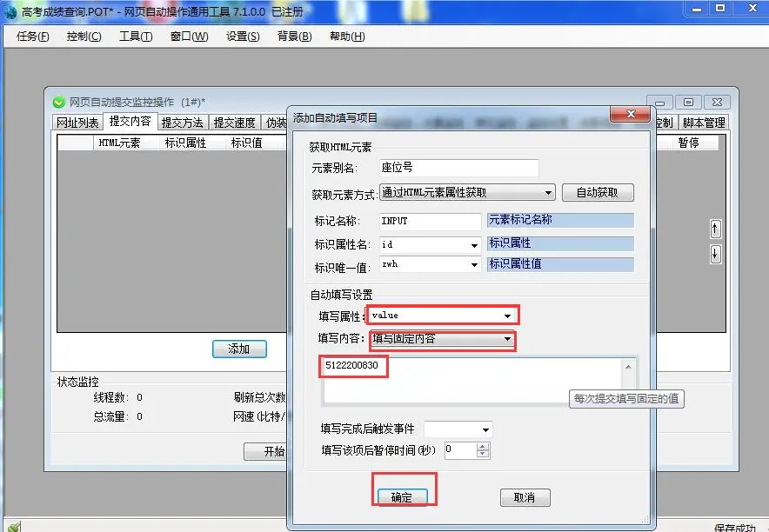
Task: Increase the pause time spinner value
Action: point(484,446)
